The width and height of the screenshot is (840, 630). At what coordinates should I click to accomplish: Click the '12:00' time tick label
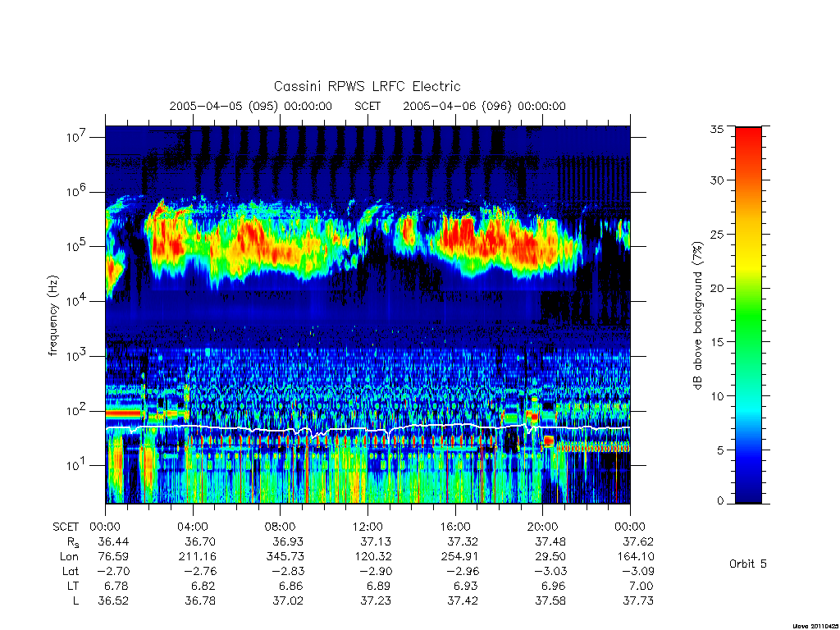coord(367,527)
